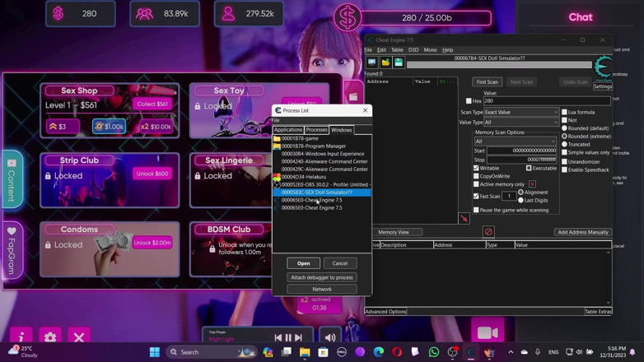Viewport: 644px width, 362px height.
Task: Click the Memory View button
Action: pyautogui.click(x=394, y=232)
